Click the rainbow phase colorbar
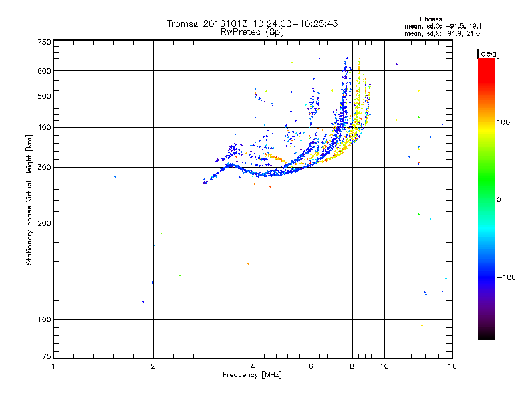Viewport: 532px width, 399px height. pos(487,198)
